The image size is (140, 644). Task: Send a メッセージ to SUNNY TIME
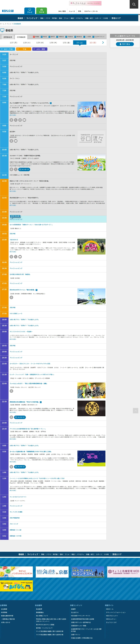pos(24,169)
